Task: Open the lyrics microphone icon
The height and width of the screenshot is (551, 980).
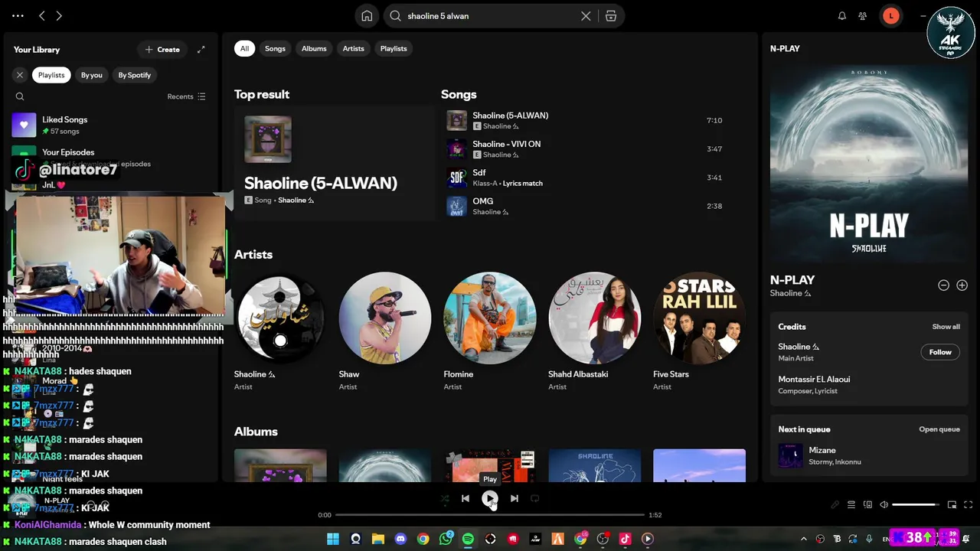Action: [835, 505]
